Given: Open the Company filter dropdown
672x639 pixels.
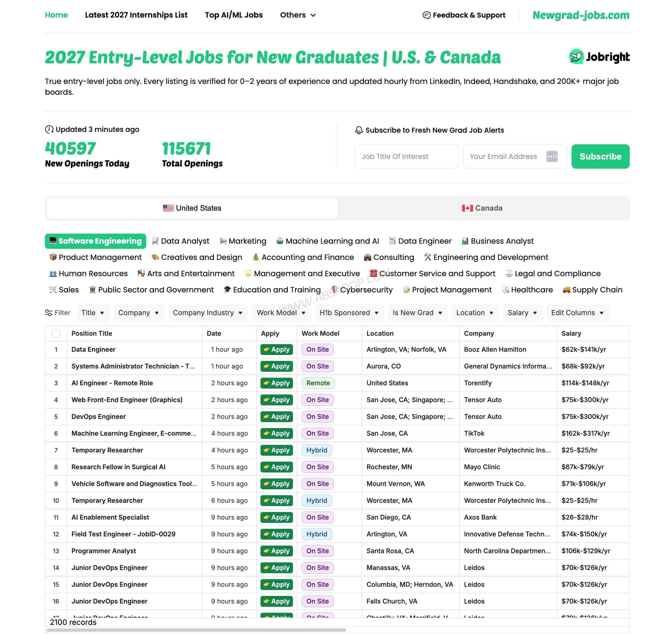Looking at the screenshot, I should click(x=138, y=313).
